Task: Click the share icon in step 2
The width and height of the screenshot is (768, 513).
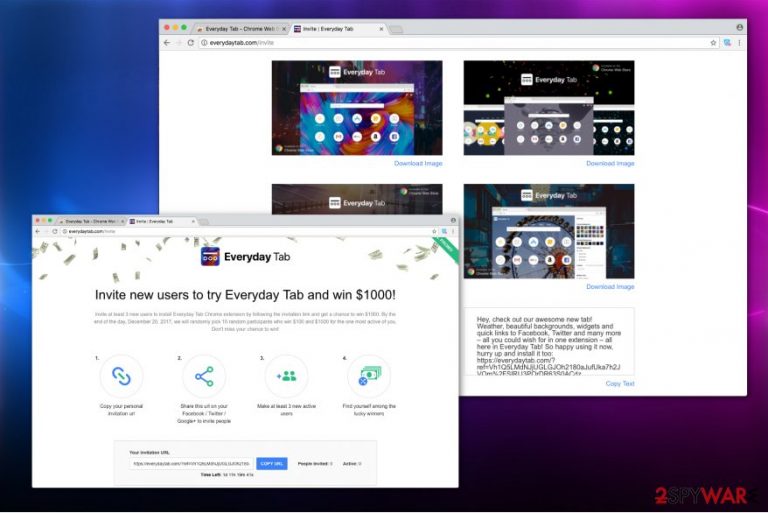Action: 204,376
